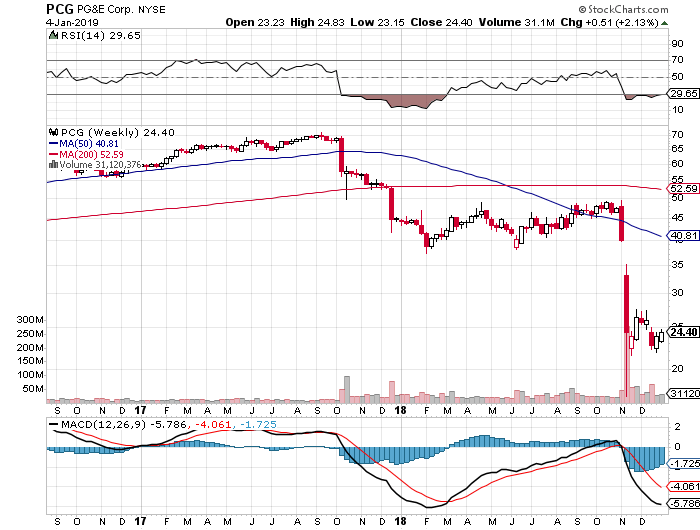
Task: Click the candlestick icon beside PCG (Weekly)
Action: pyautogui.click(x=54, y=132)
